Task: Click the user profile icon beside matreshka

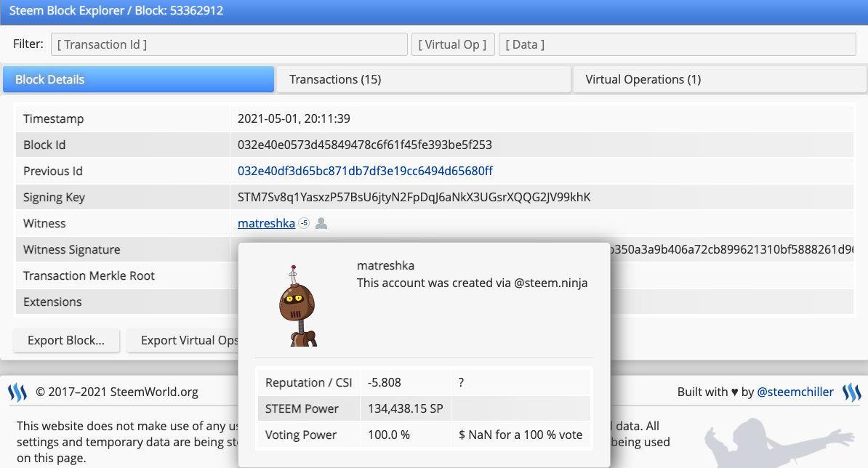Action: pyautogui.click(x=321, y=224)
